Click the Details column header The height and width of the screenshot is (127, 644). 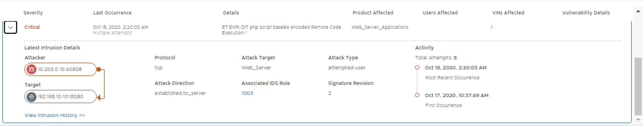[x=231, y=13]
